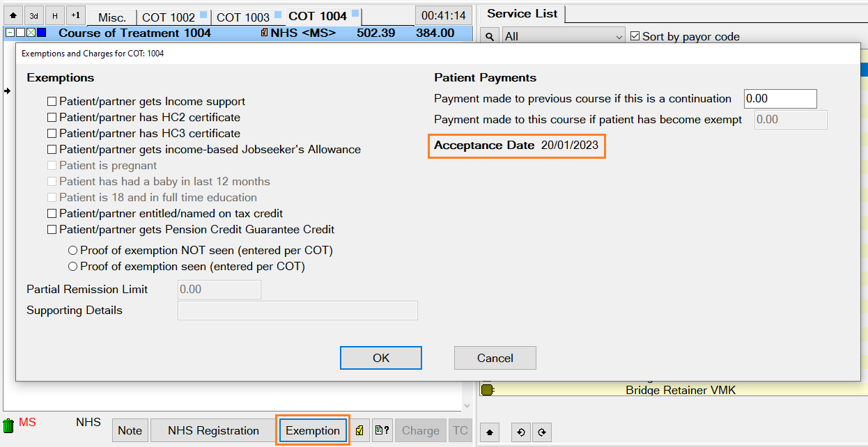The height and width of the screenshot is (447, 868).
Task: Uncheck Sort by payor code
Action: pos(635,36)
